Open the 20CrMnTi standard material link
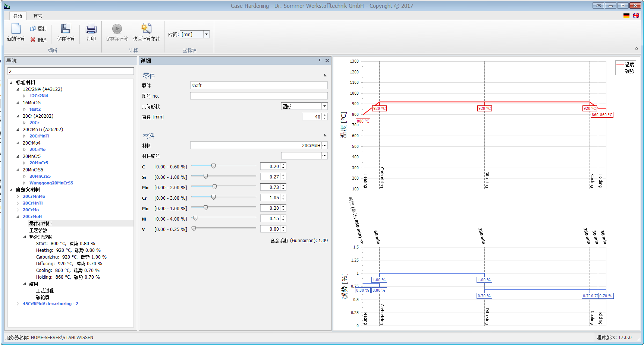 pos(40,136)
